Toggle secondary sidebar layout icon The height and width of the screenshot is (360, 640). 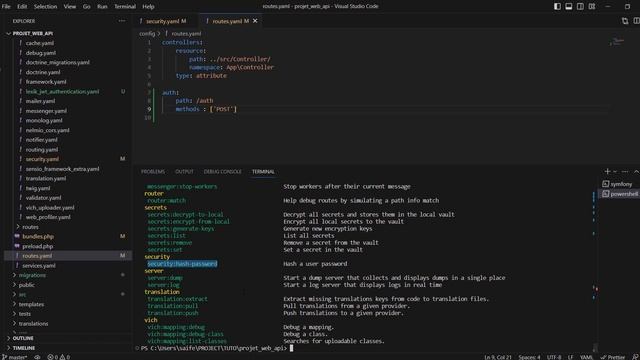click(580, 7)
